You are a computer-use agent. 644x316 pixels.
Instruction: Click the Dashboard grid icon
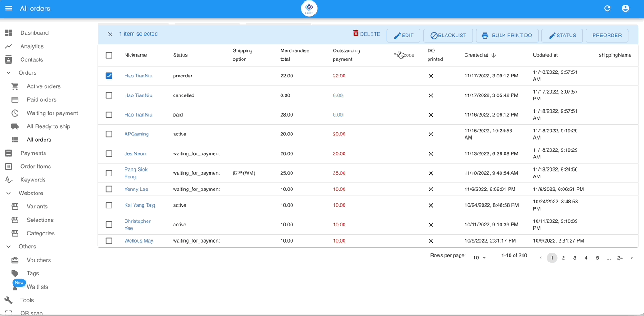click(9, 33)
